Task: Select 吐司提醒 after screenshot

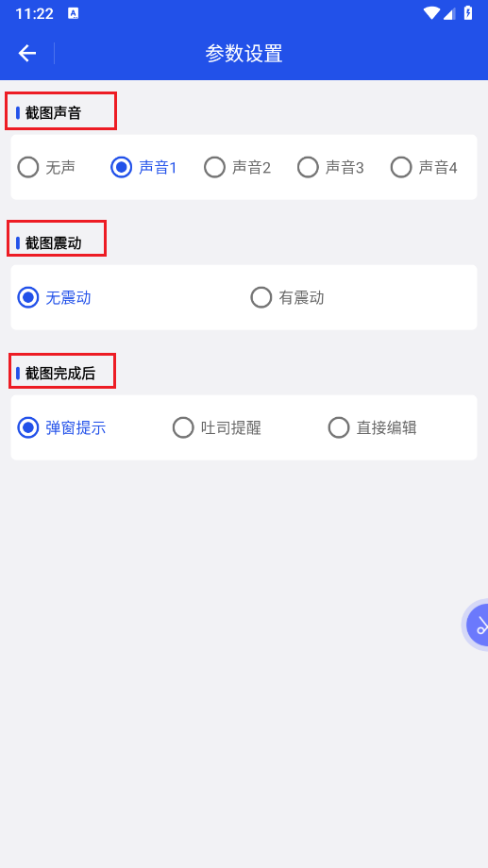Action: [x=216, y=427]
